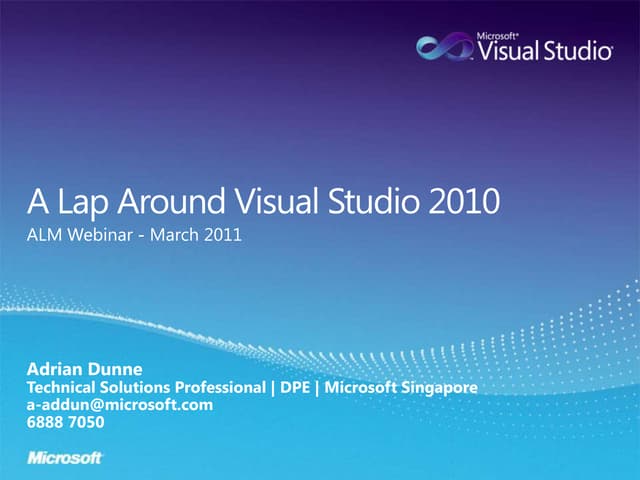Click the Microsoft logo at bottom left

click(x=64, y=457)
